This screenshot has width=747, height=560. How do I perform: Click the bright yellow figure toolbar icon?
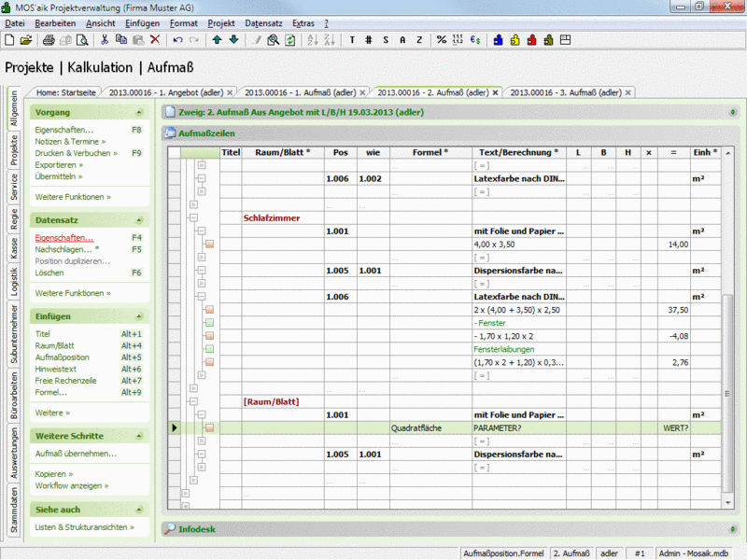(x=515, y=40)
